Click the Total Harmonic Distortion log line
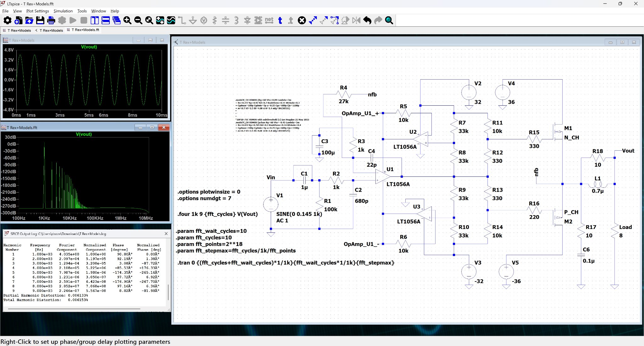This screenshot has height=346, width=644. [x=46, y=300]
